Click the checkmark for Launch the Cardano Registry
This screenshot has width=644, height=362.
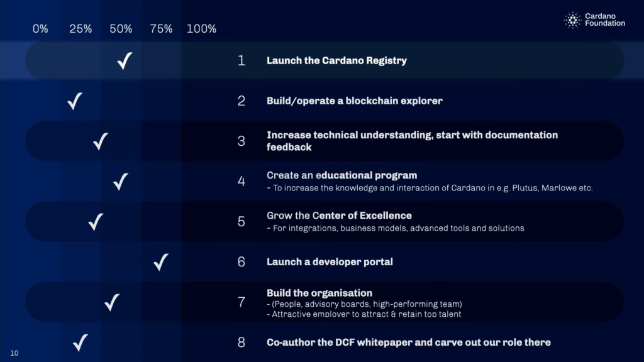coord(125,61)
